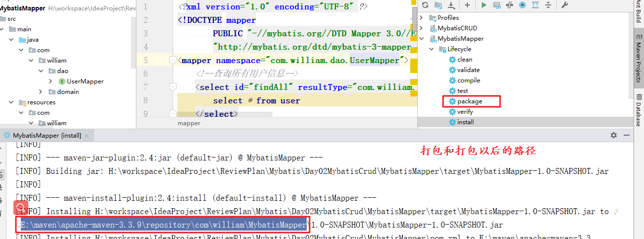Collapse all nodes in Maven Projects tree
The width and height of the screenshot is (644, 239).
(x=548, y=5)
